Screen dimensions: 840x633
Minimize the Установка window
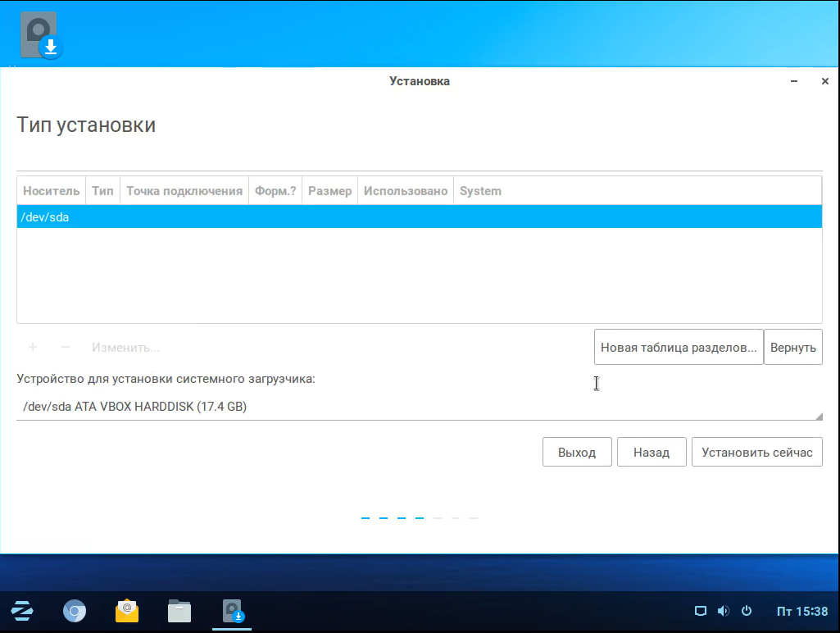pyautogui.click(x=795, y=81)
